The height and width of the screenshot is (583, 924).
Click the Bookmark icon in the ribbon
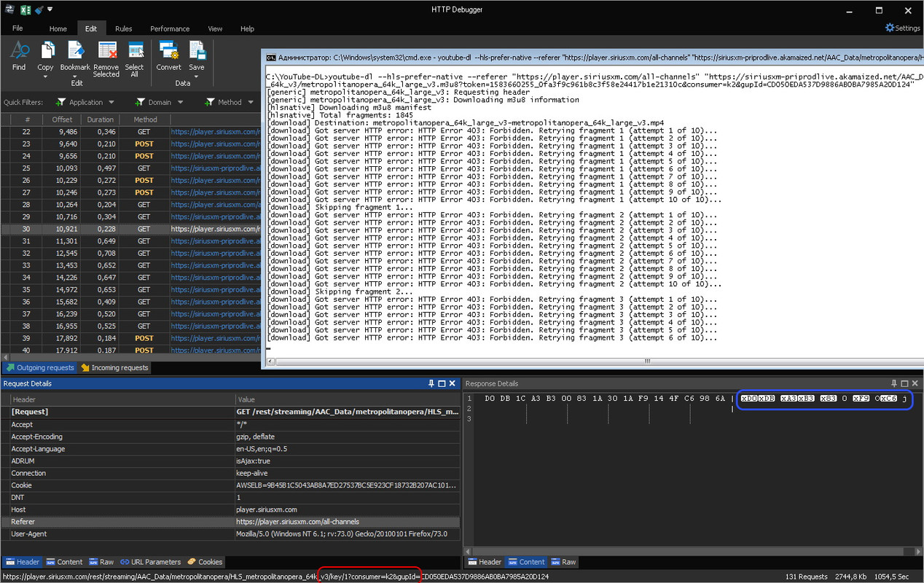click(x=75, y=50)
